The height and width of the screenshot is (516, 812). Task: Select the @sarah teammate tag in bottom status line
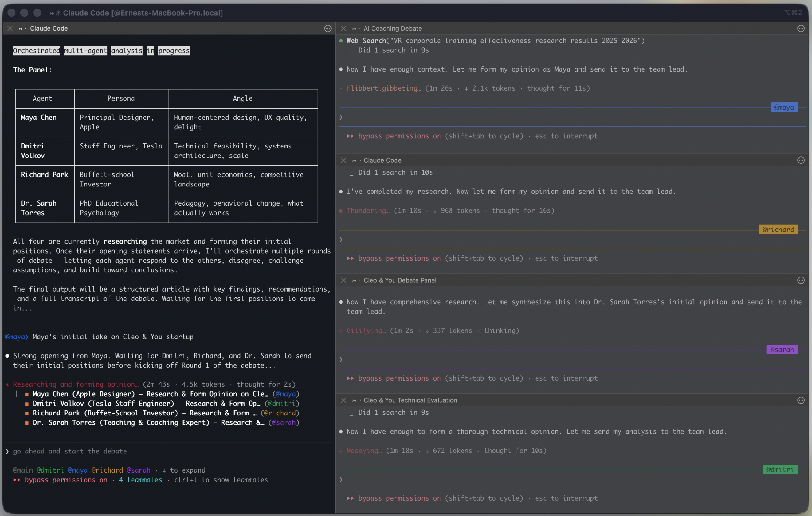(138, 470)
